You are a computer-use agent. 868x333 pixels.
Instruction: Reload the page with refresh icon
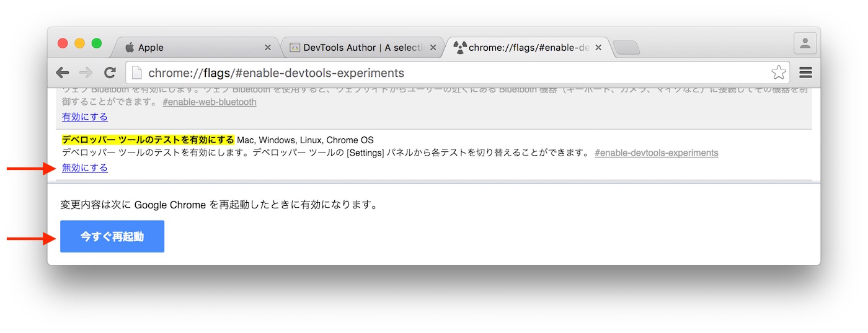pos(110,73)
